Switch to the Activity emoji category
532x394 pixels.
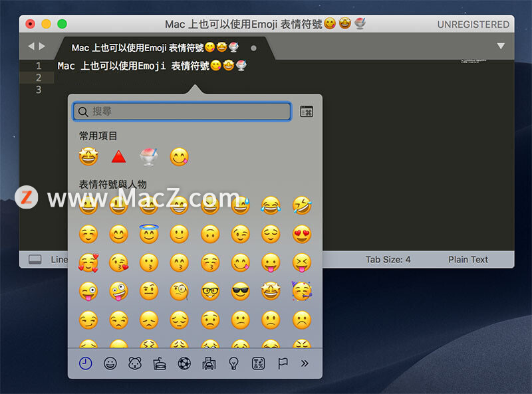point(185,363)
